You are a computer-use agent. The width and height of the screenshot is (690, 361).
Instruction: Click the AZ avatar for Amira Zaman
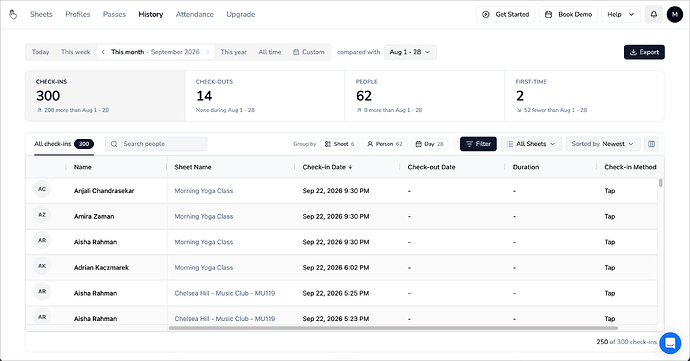click(x=42, y=215)
